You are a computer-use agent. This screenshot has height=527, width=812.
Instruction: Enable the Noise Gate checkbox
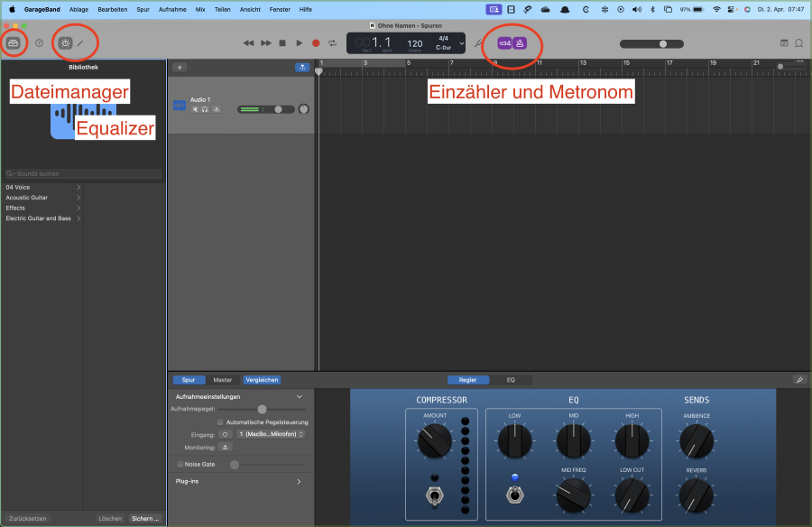180,464
